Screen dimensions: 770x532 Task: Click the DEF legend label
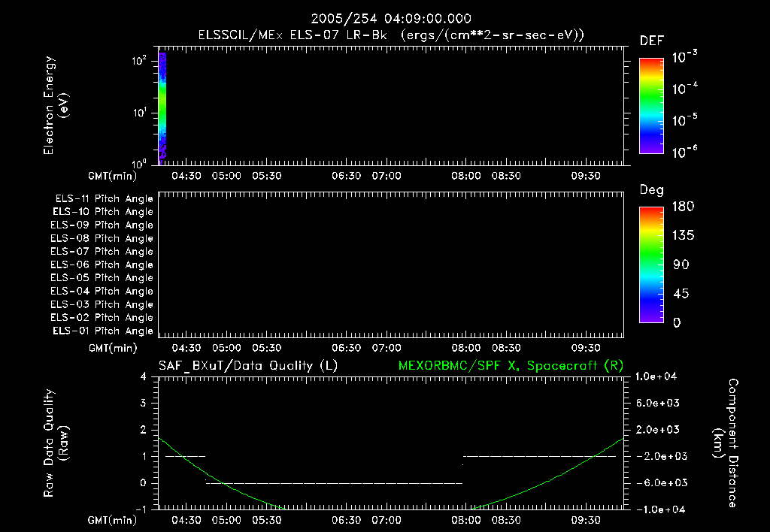click(x=652, y=41)
